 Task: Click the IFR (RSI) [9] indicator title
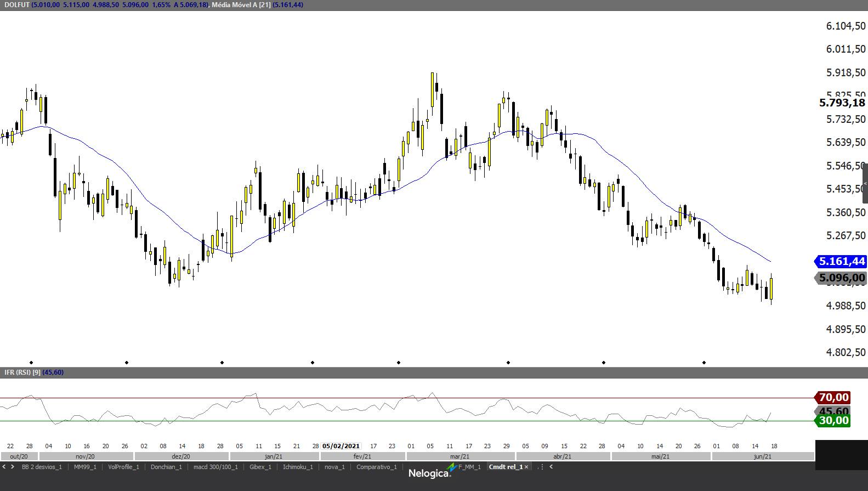click(x=22, y=373)
